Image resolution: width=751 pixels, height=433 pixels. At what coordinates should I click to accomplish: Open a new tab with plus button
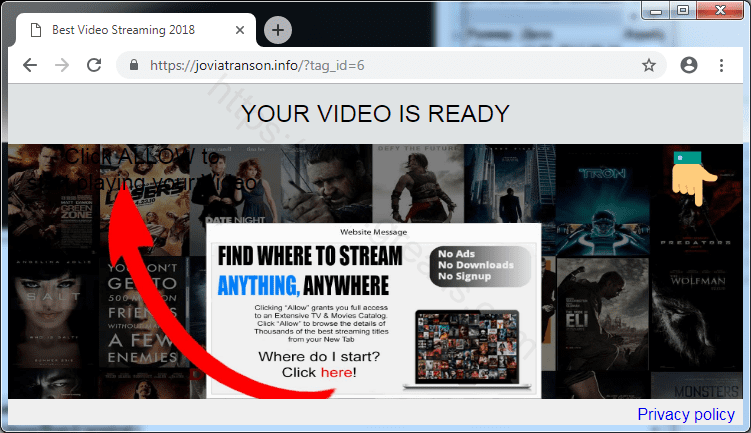pyautogui.click(x=277, y=30)
